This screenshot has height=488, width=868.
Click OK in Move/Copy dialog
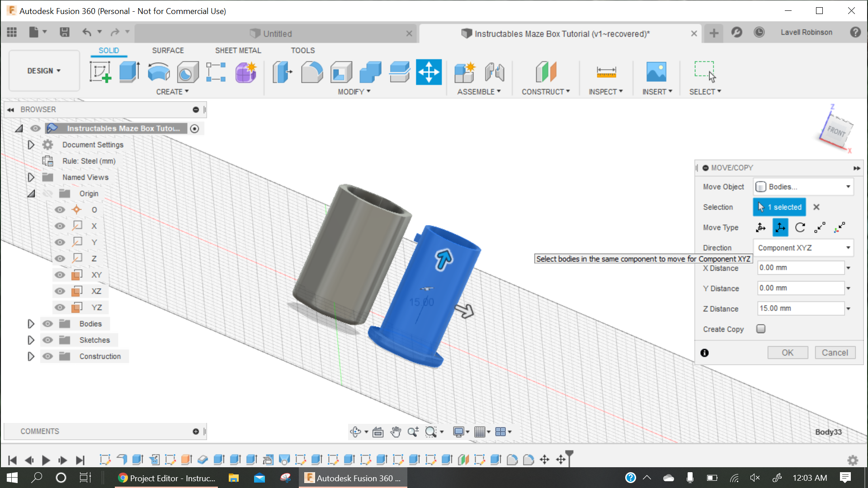(x=788, y=353)
